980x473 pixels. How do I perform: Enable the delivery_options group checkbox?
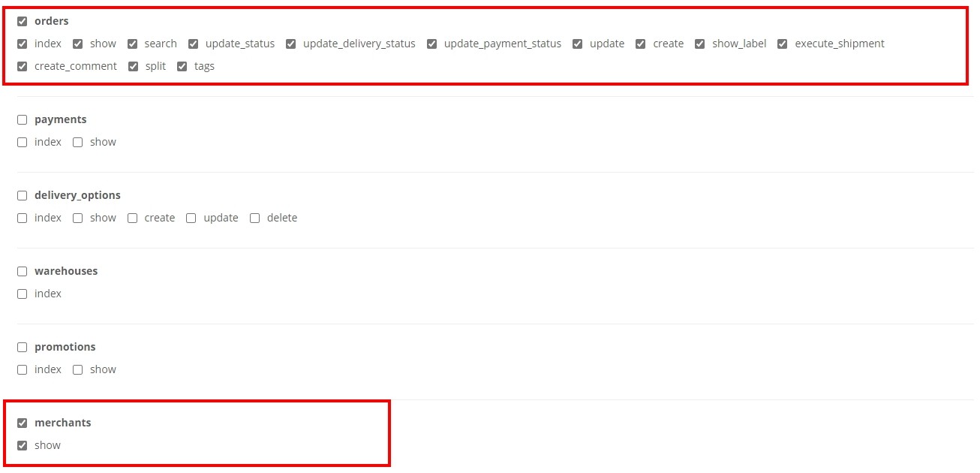(22, 195)
